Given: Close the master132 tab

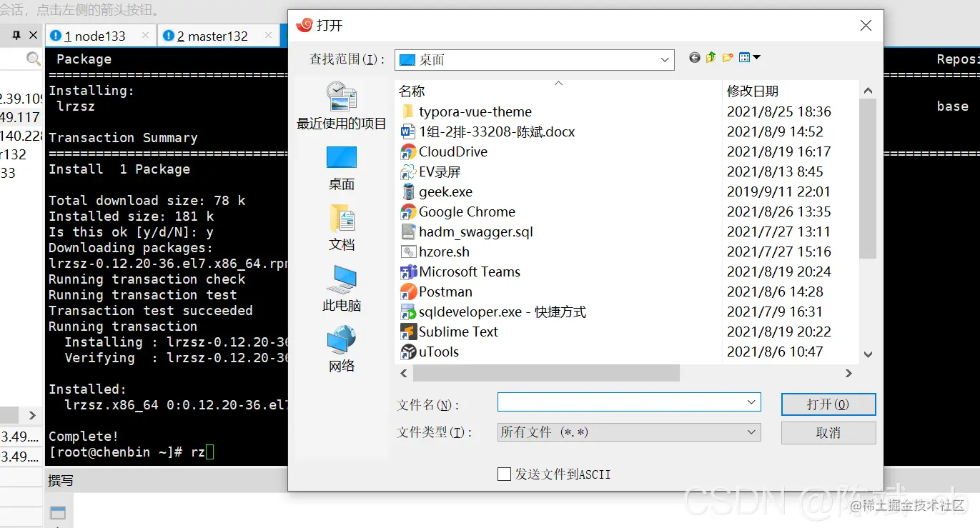Looking at the screenshot, I should point(269,34).
